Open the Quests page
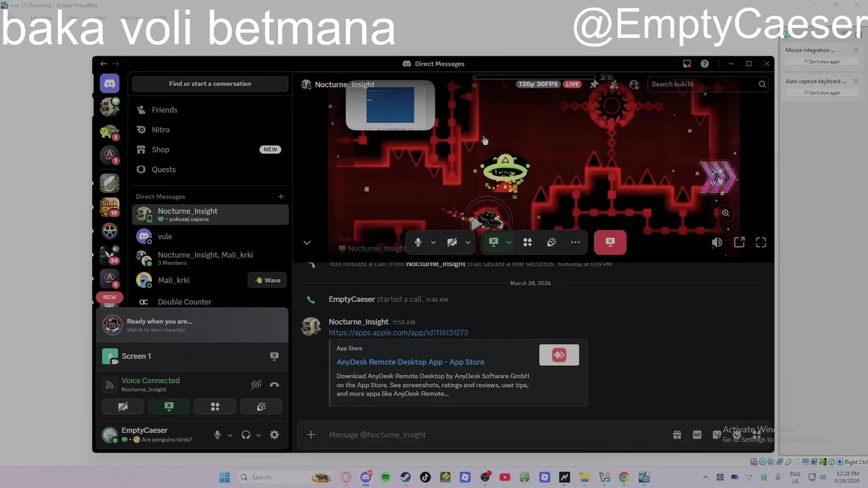868x488 pixels. [210, 169]
